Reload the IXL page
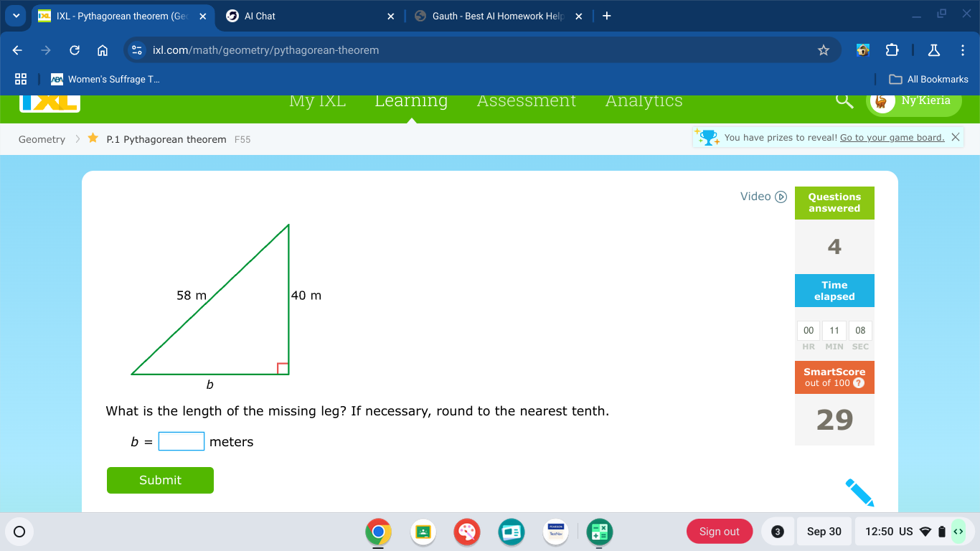The height and width of the screenshot is (551, 980). tap(75, 50)
